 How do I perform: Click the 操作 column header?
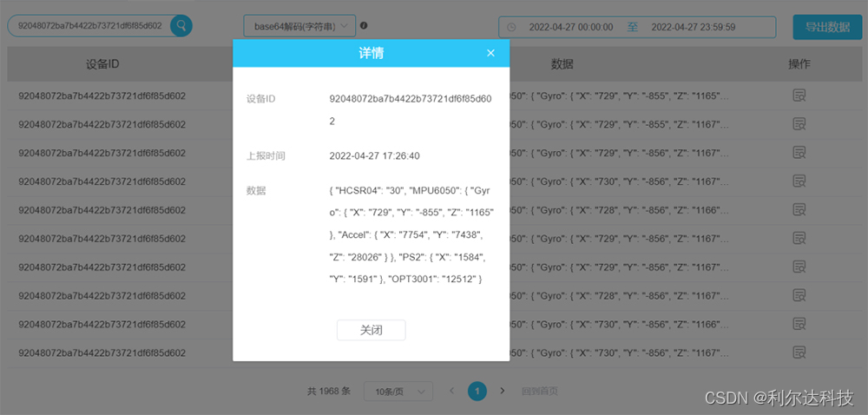[799, 64]
